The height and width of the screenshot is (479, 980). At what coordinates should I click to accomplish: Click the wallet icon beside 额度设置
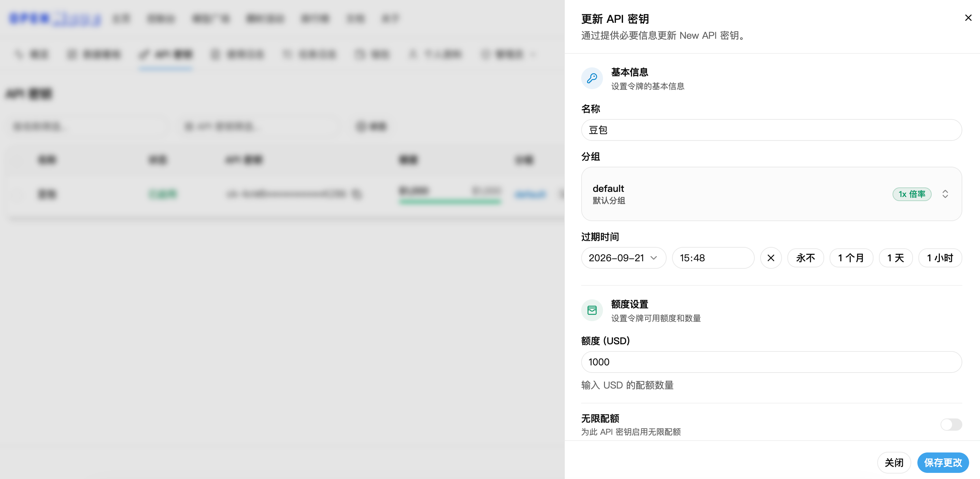point(592,311)
